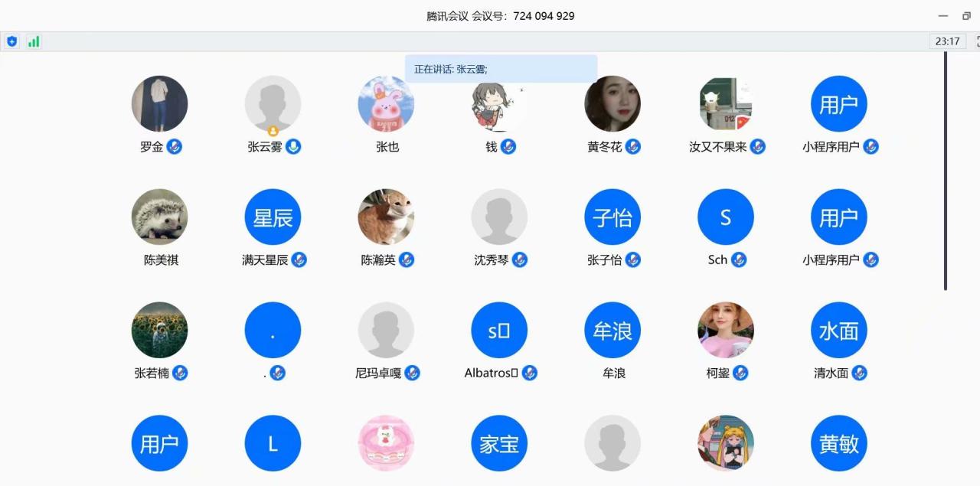This screenshot has width=980, height=486.
Task: Click the vertical scrollbar on the right
Action: point(946,171)
